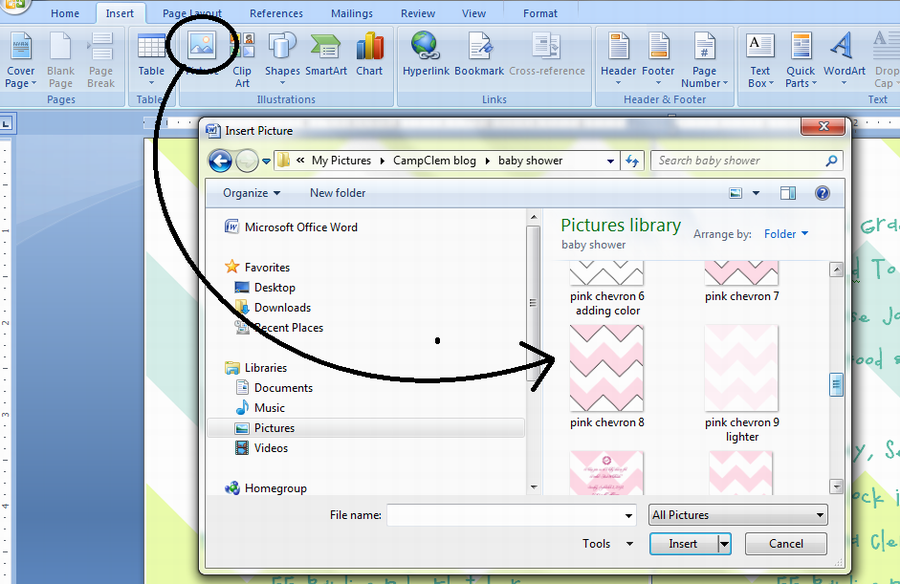Open the Quick Parts menu
The height and width of the screenshot is (584, 900).
(x=800, y=60)
